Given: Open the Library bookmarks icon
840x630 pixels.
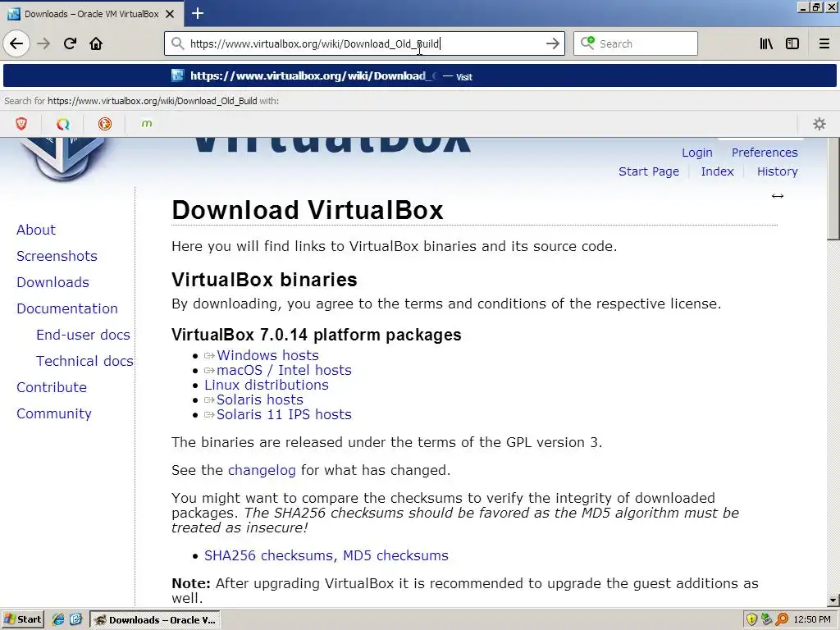Looking at the screenshot, I should point(766,43).
